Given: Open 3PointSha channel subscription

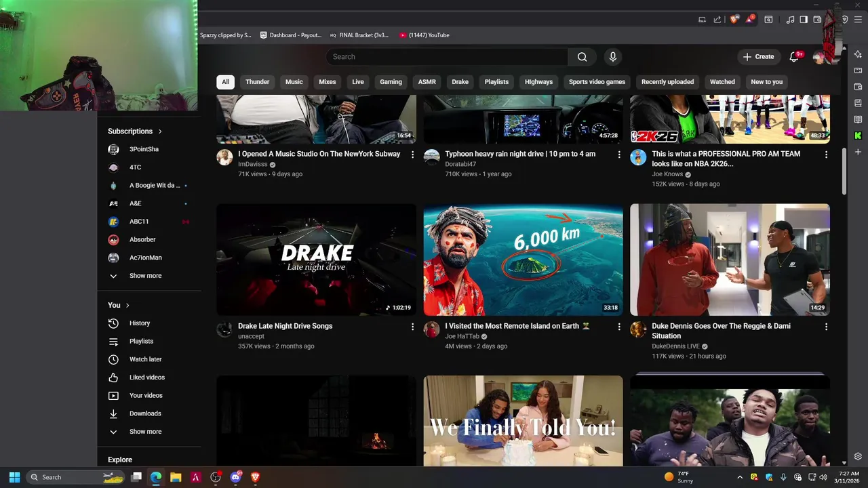Looking at the screenshot, I should pos(149,149).
